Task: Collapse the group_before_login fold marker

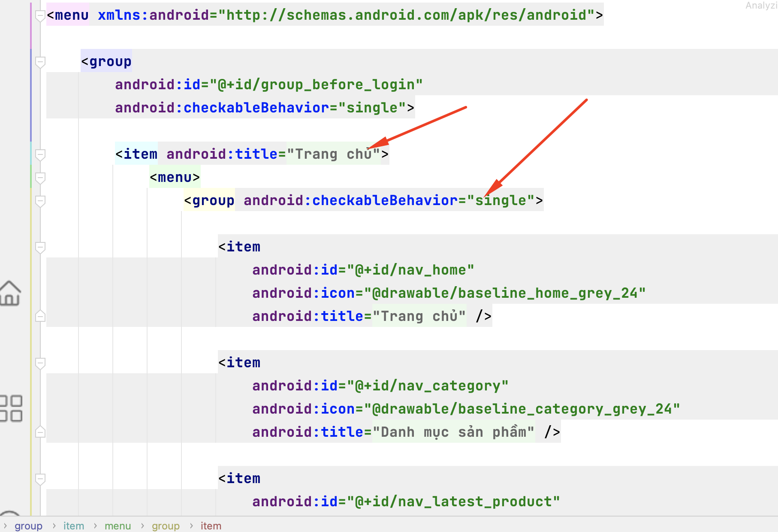Action: [x=40, y=62]
